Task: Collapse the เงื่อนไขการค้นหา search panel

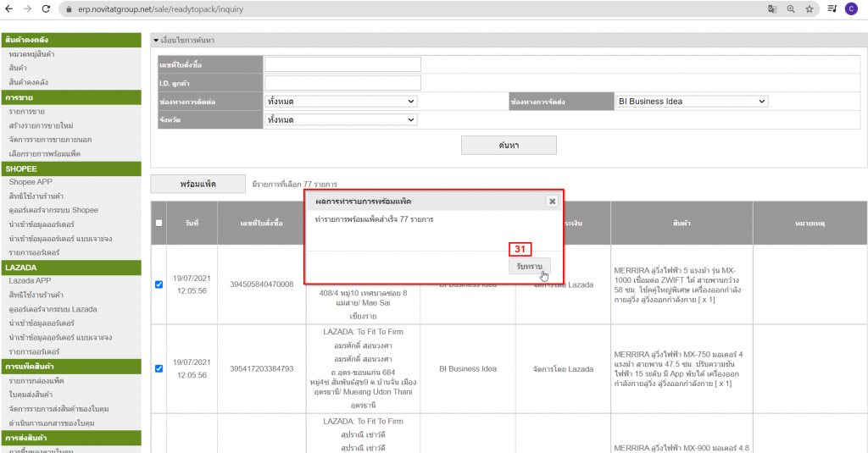Action: 156,41
